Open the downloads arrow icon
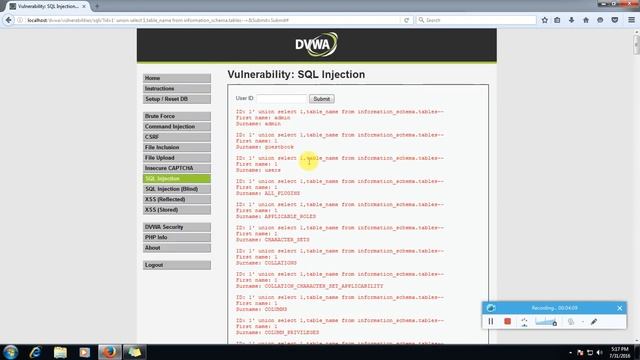This screenshot has width=640, height=360. 571,20
